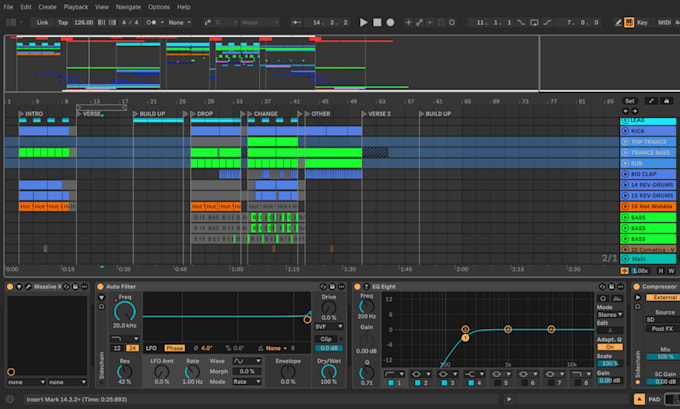The width and height of the screenshot is (680, 409).
Task: Open Massive X wrench plugin editor icon
Action: click(28, 287)
